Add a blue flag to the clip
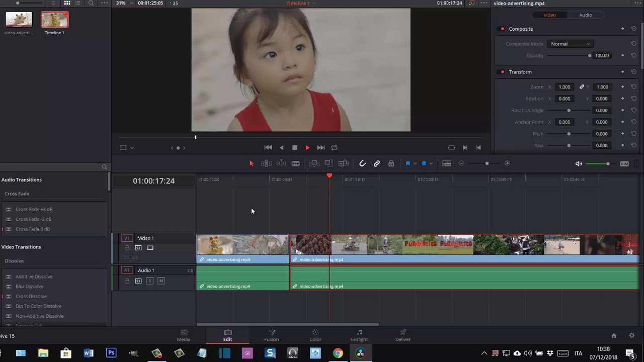Viewport: 644px width, 362px height. [x=408, y=163]
